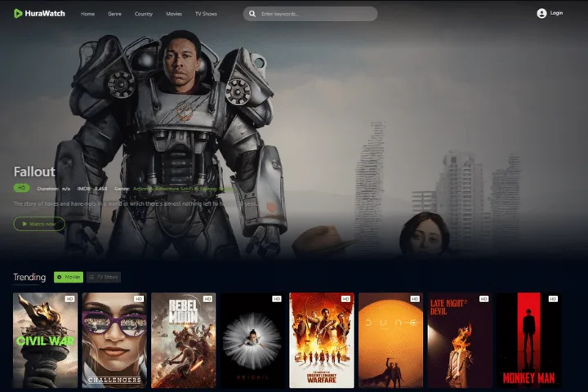Click the HuraWatch logo
Screen dimensions: 588x392
click(x=39, y=14)
